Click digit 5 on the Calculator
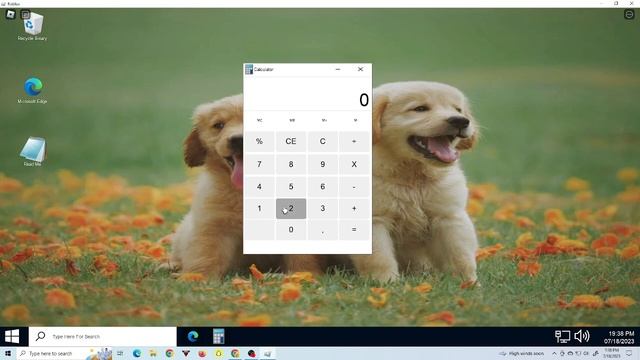The image size is (640, 360). click(x=291, y=187)
